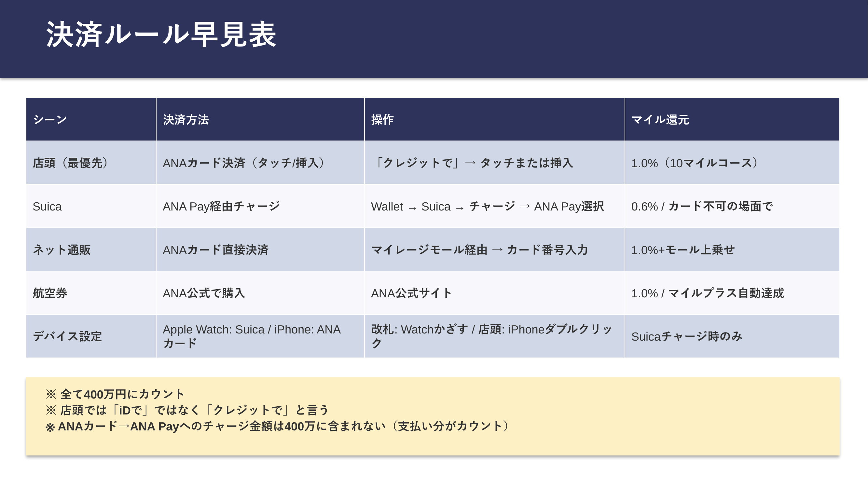This screenshot has height=488, width=868.
Task: Click the Wallet → Suica → チャージ operation cell
Action: coord(487,207)
